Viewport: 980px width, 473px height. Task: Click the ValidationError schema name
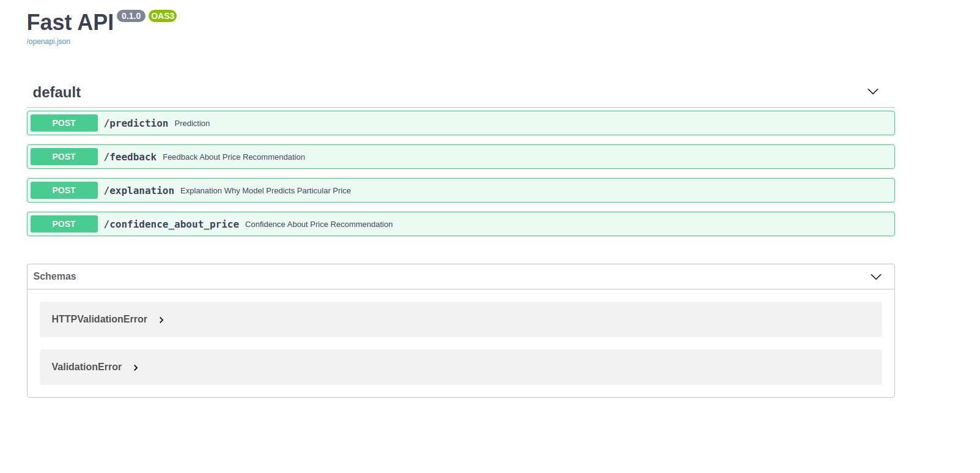pyautogui.click(x=87, y=367)
